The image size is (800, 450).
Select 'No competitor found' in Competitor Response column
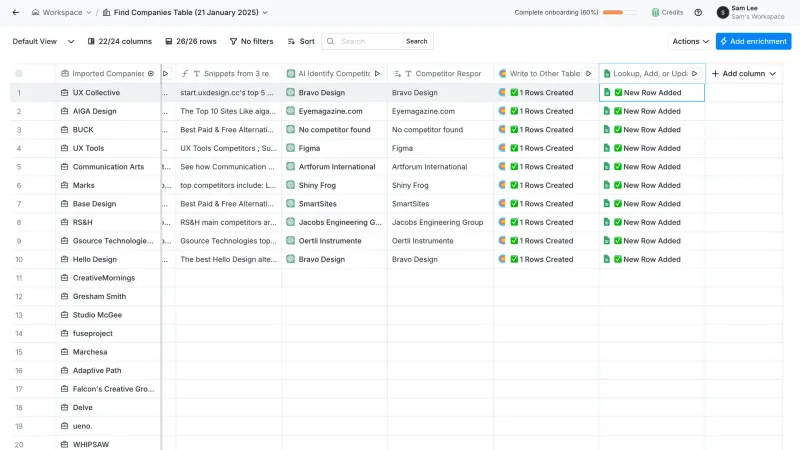coord(440,130)
